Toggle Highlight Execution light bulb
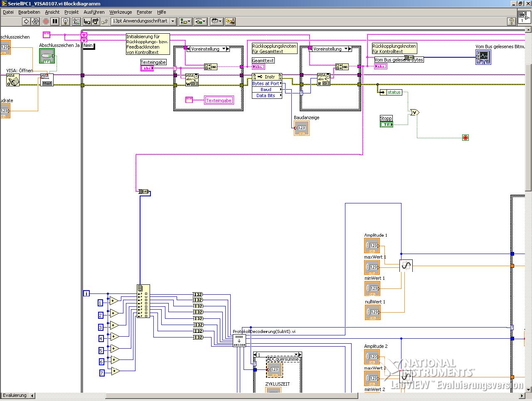Viewport: 532px width, 401px height. coord(65,21)
